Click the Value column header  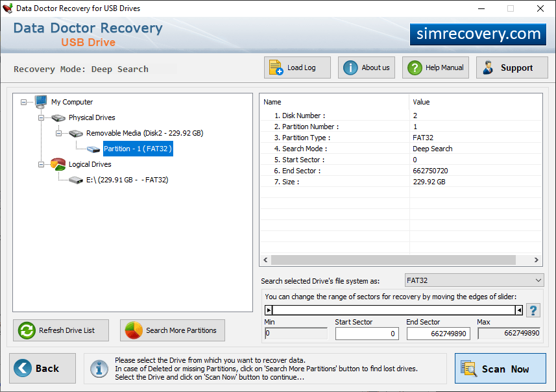click(476, 102)
